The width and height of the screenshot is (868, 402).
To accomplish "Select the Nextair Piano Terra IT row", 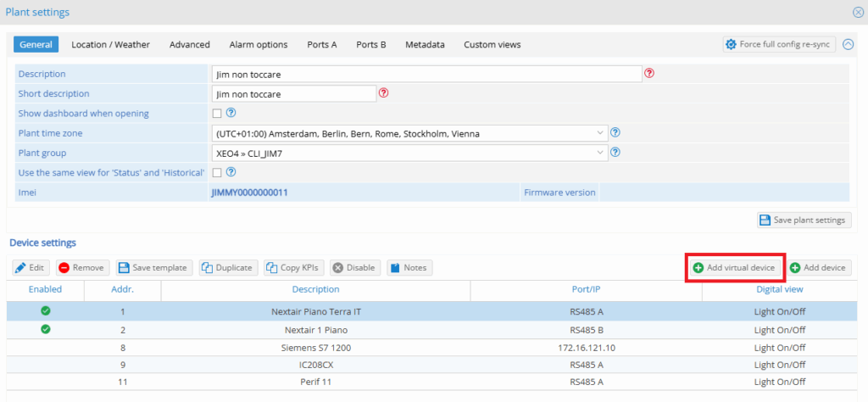I will 431,312.
